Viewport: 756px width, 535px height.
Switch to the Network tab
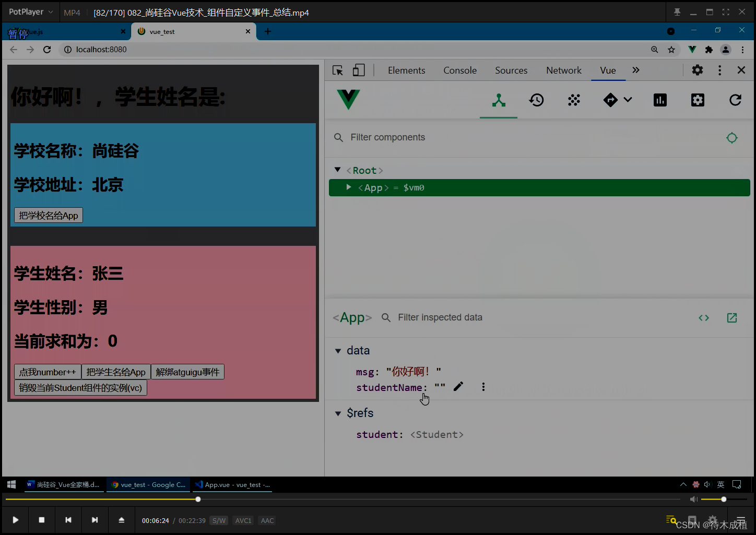point(564,70)
